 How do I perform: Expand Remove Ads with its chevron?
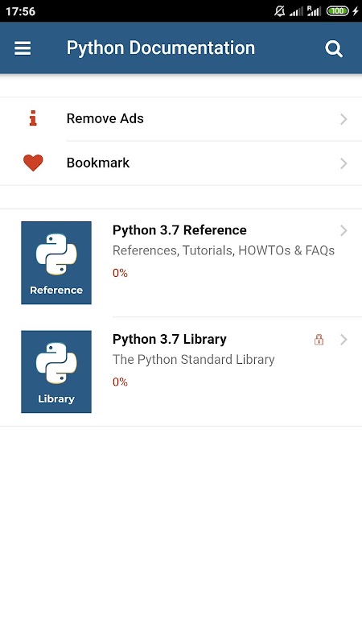point(343,119)
